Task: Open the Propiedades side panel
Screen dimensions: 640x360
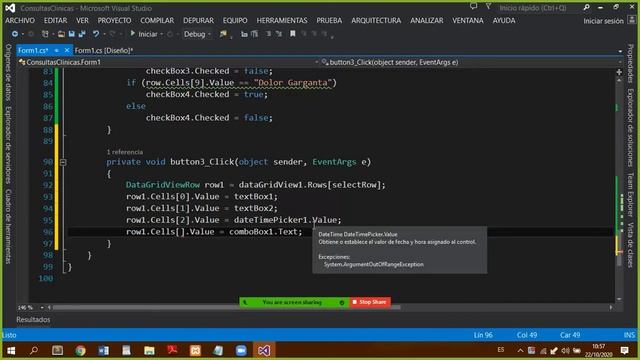Action: pyautogui.click(x=631, y=64)
